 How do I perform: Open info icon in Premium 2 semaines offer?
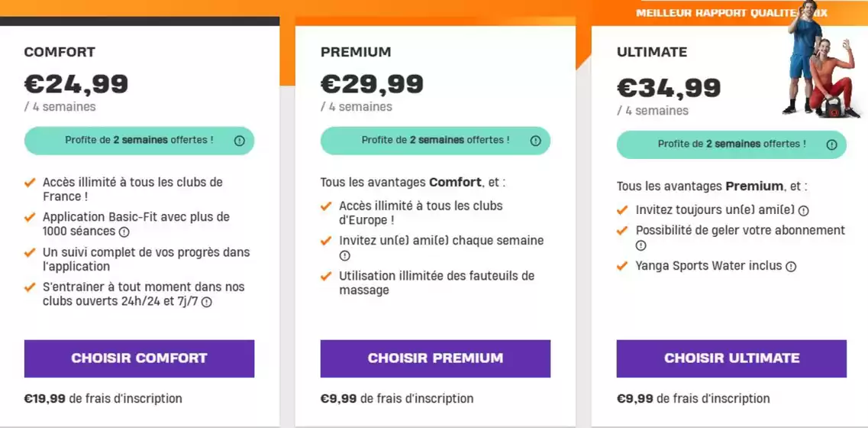click(536, 141)
